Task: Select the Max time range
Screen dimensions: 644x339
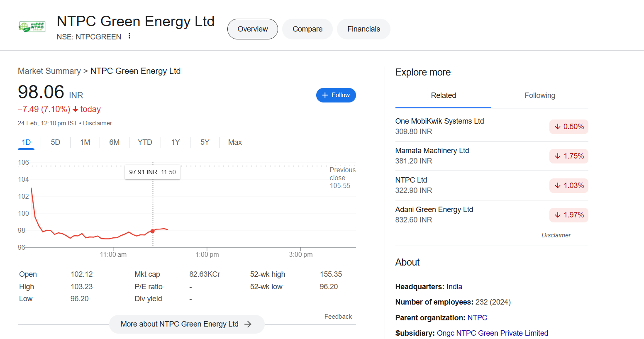Action: pos(235,142)
